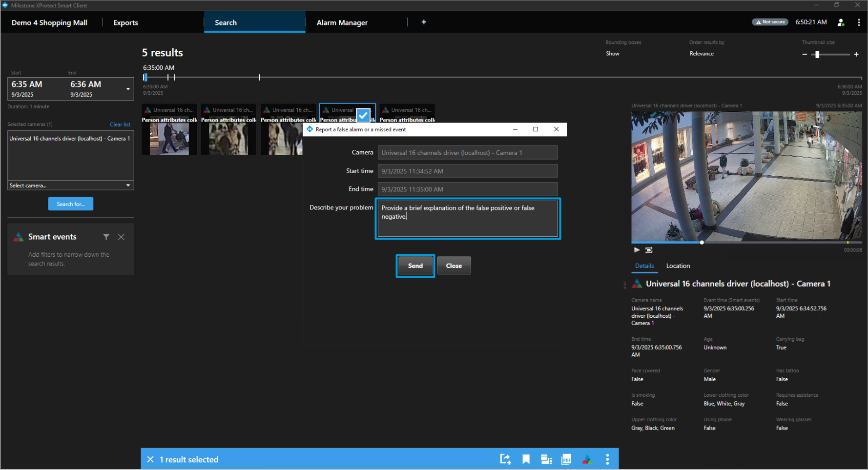Toggle loop playback in video preview

(649, 250)
